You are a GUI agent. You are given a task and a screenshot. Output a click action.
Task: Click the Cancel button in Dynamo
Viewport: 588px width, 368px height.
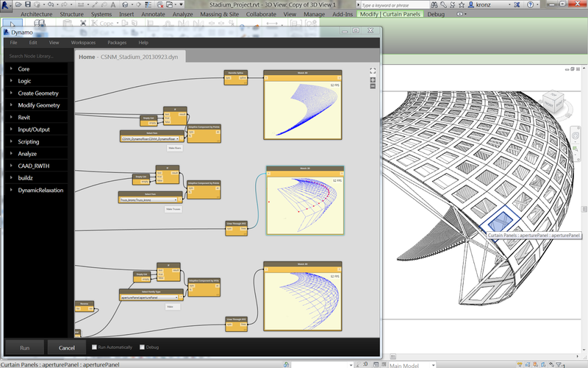click(x=67, y=347)
